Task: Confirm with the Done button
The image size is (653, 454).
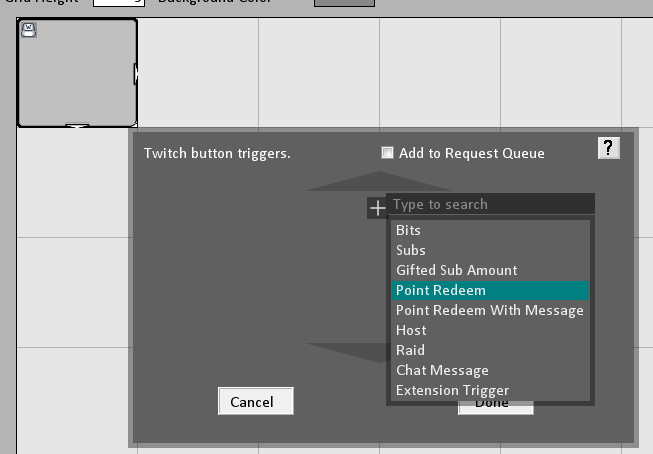Action: pos(496,409)
